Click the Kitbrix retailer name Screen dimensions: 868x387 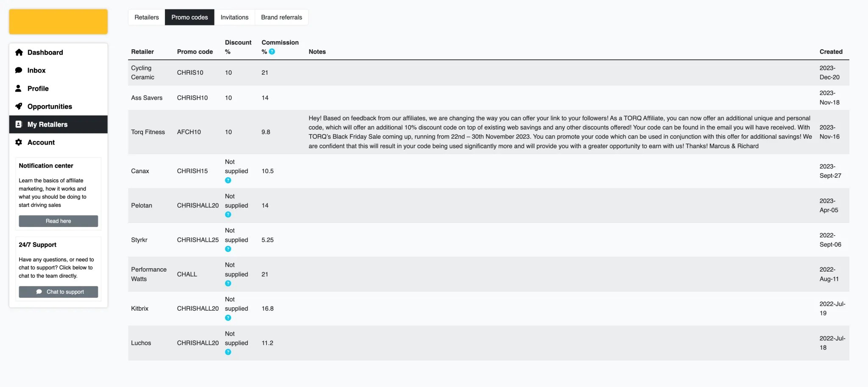point(140,308)
